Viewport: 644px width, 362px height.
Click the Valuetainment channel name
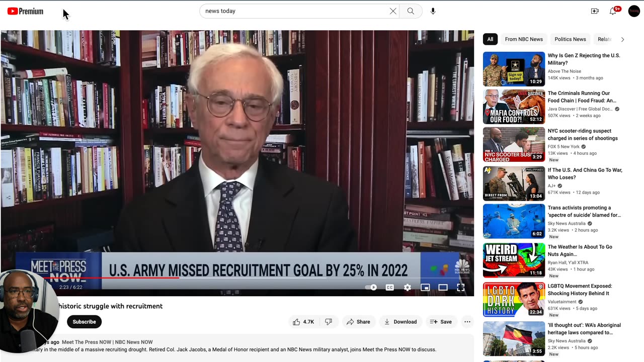[562, 302]
